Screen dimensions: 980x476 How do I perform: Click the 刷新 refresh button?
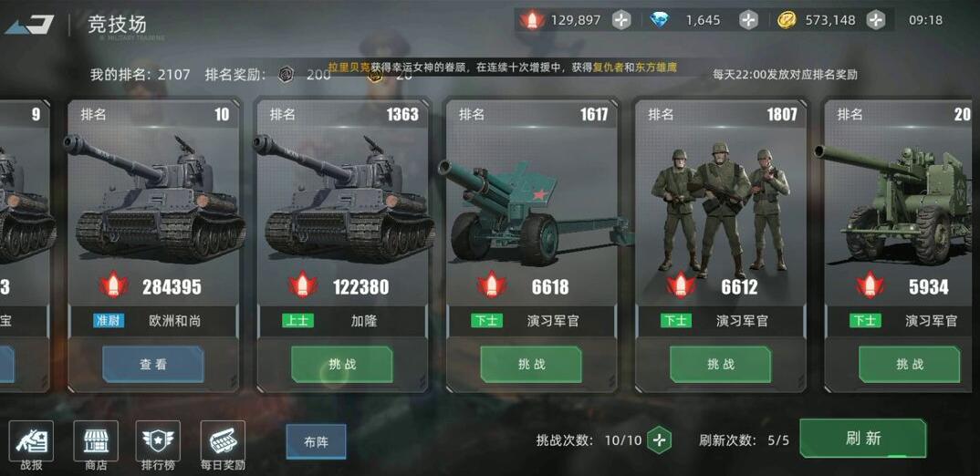tap(863, 438)
